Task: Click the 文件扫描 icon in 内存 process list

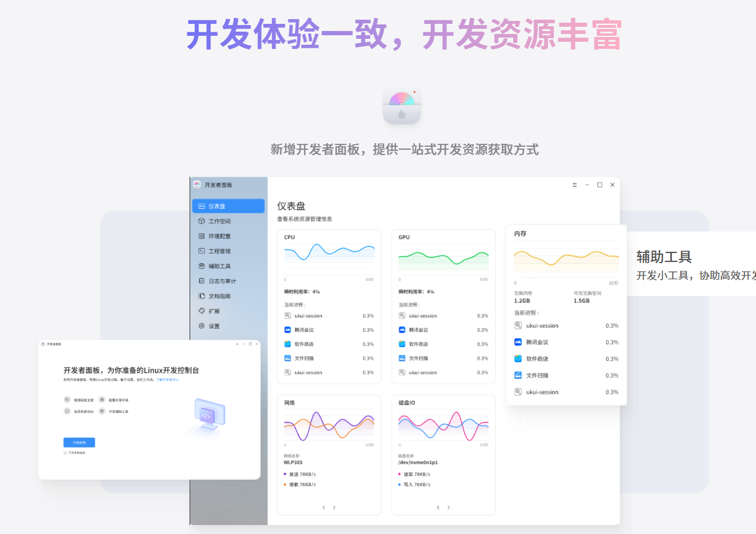Action: pyautogui.click(x=519, y=375)
